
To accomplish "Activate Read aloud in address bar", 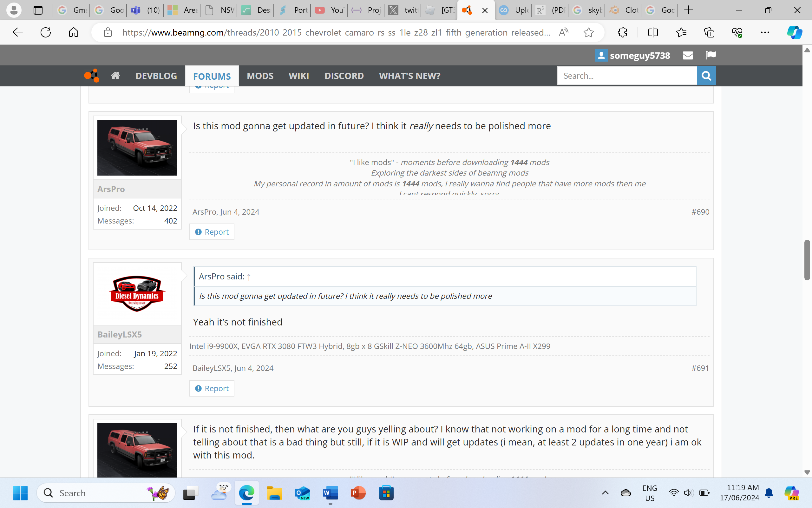I will coord(563,32).
